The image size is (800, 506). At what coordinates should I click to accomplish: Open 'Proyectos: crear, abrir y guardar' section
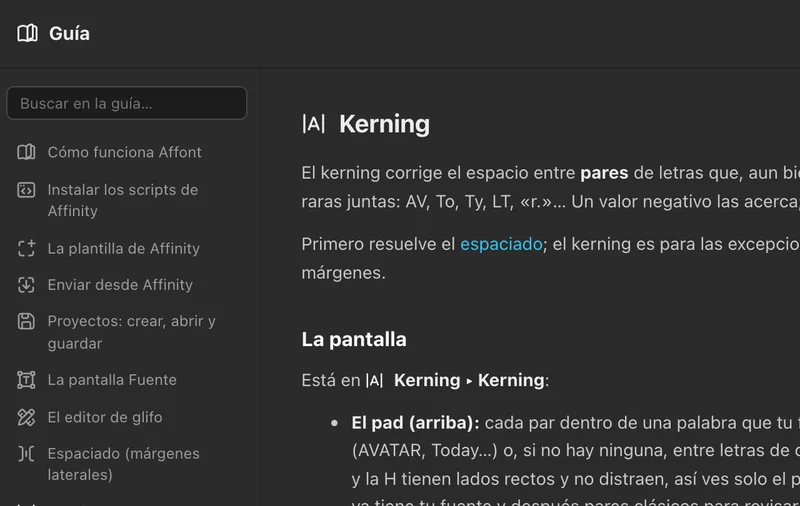(132, 332)
